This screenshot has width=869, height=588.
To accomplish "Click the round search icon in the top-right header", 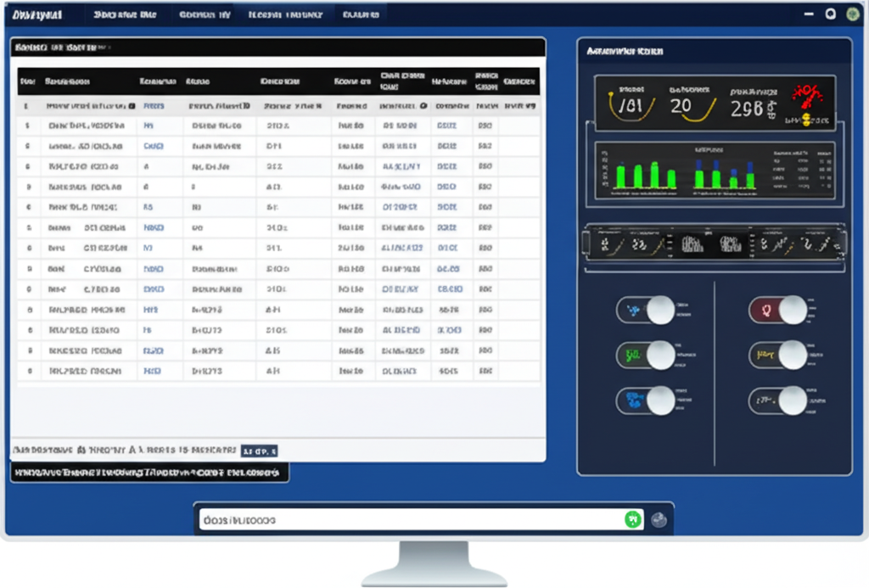I will click(x=830, y=14).
